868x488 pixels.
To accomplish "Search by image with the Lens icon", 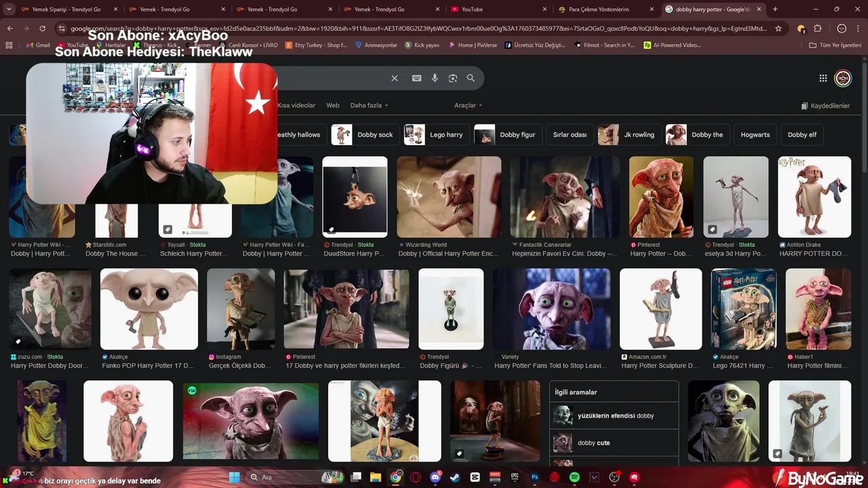I will pos(453,78).
